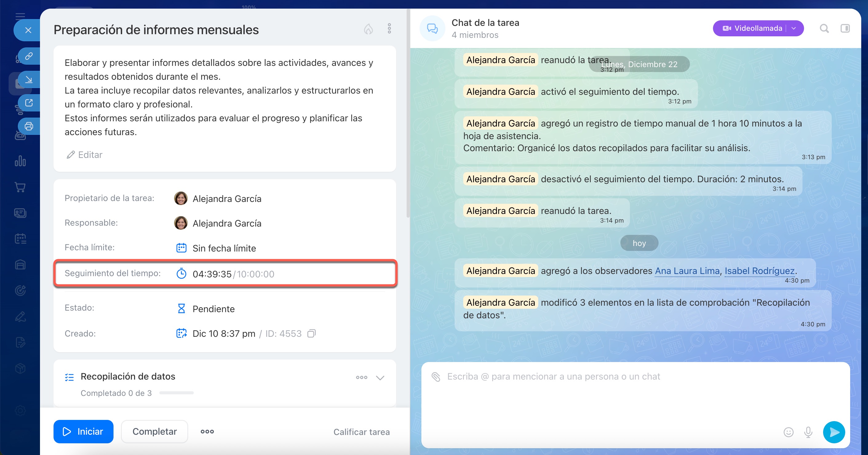Click the Completar button

[154, 431]
